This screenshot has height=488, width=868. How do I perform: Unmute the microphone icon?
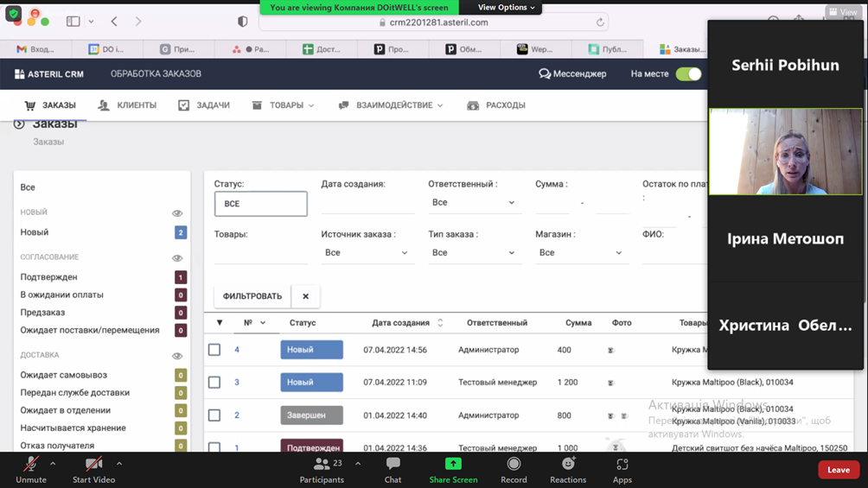click(x=31, y=465)
